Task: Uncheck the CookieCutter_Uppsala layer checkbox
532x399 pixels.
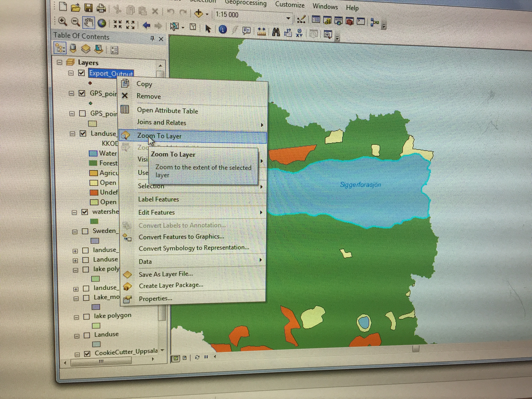Action: coord(87,354)
